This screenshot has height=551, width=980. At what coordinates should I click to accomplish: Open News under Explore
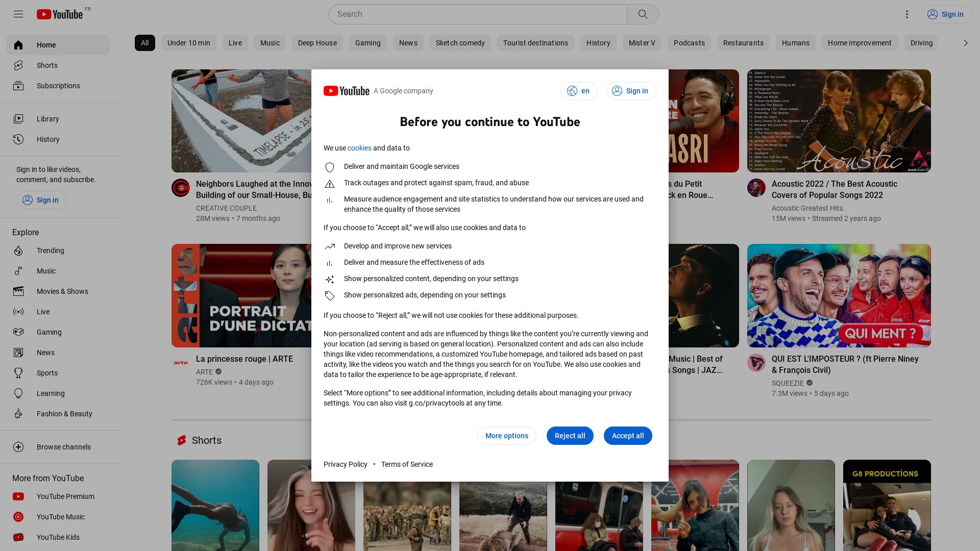coord(58,353)
